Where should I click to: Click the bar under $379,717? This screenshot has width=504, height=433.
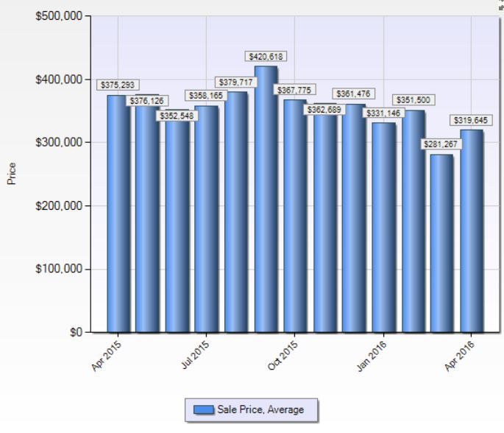236,212
